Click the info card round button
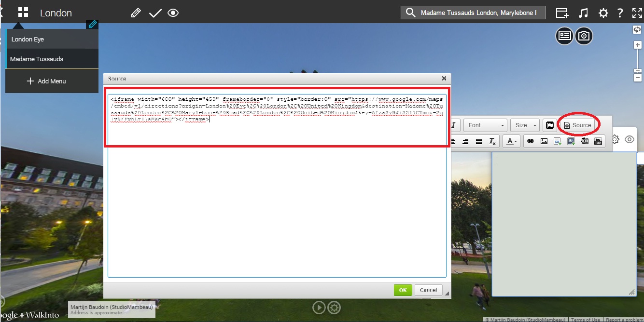This screenshot has width=644, height=322. [564, 36]
